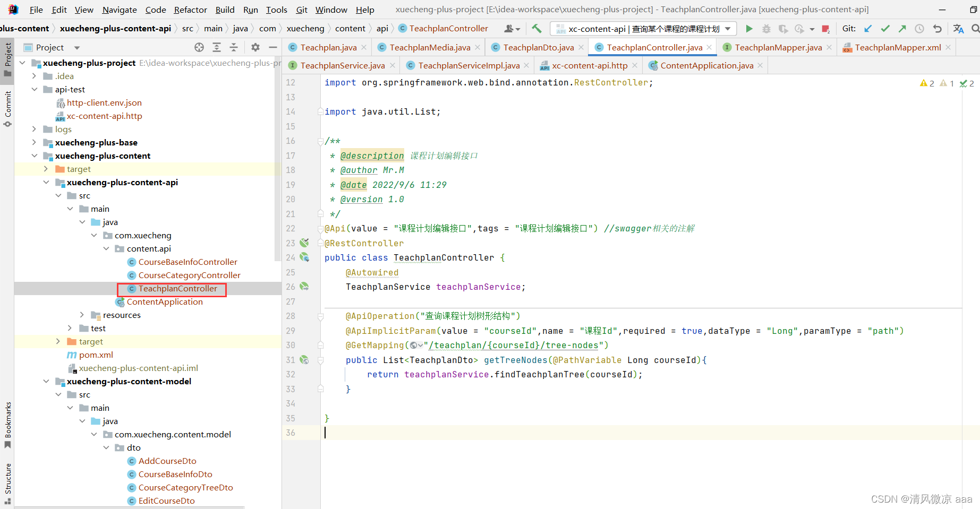Click line number 28 in the gutter
Screen dimensions: 980x509
tap(291, 316)
